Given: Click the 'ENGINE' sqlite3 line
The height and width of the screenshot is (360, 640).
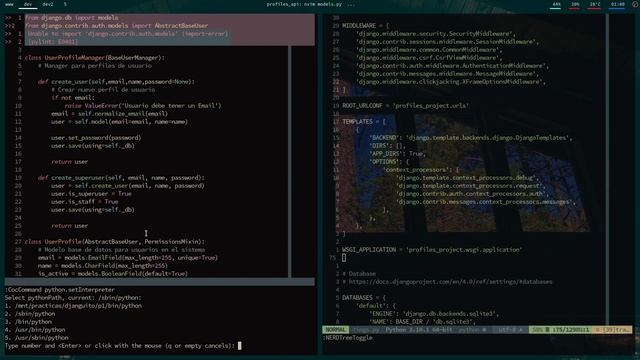Looking at the screenshot, I should [434, 313].
